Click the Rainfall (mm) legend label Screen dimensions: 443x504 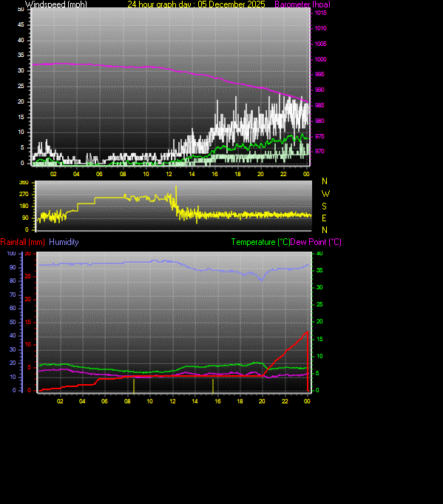(x=22, y=242)
